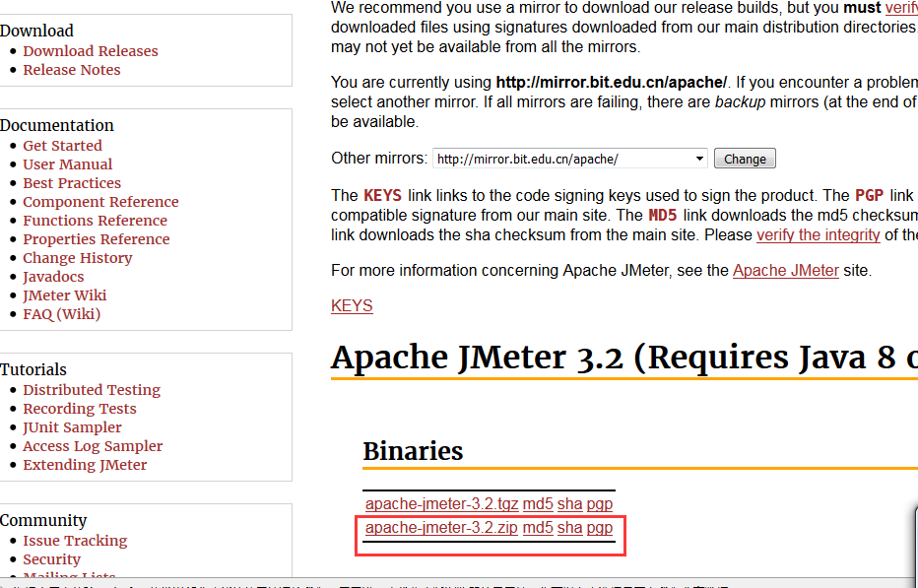This screenshot has width=918, height=588.
Task: Open the verify the integrity link
Action: point(818,234)
